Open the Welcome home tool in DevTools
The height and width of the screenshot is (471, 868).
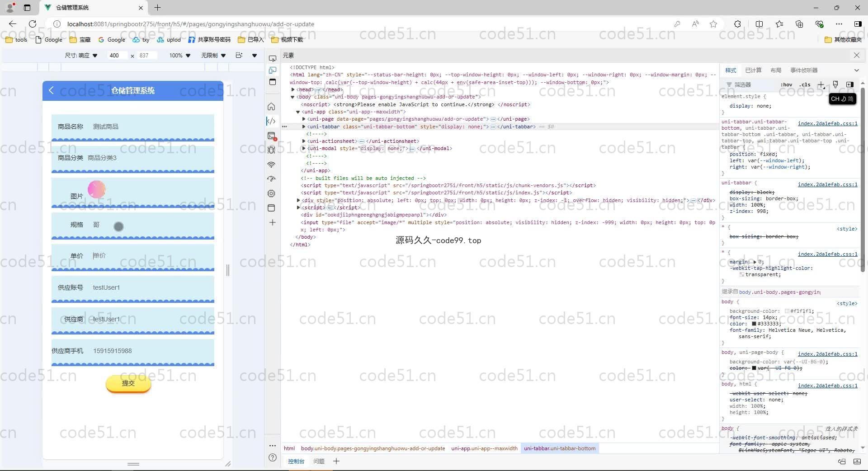(271, 107)
